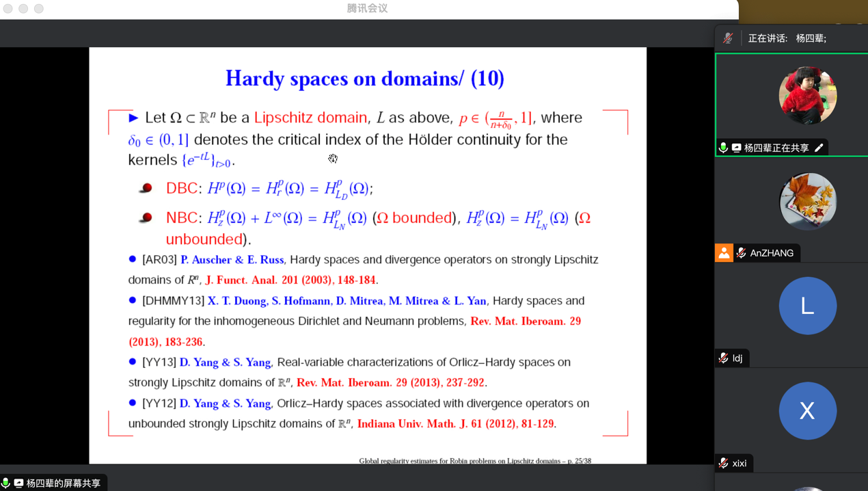Click green microphone icon on 杨四辈's tile
Screen dimensions: 868x491
tap(723, 148)
